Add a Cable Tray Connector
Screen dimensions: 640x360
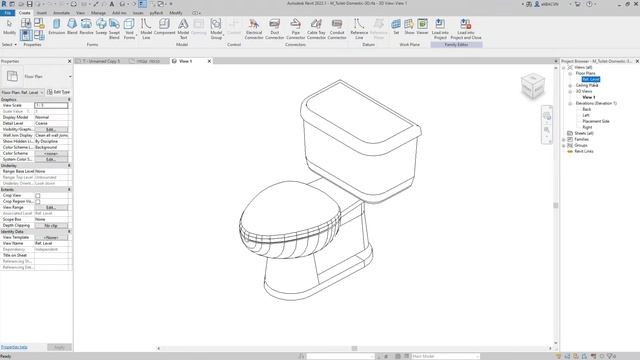coord(316,29)
